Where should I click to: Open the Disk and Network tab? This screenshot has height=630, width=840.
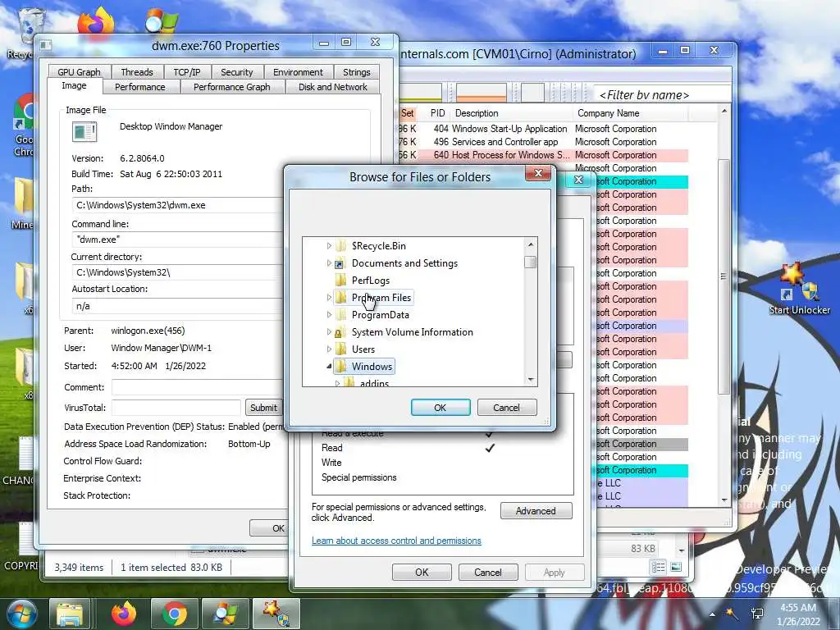333,87
